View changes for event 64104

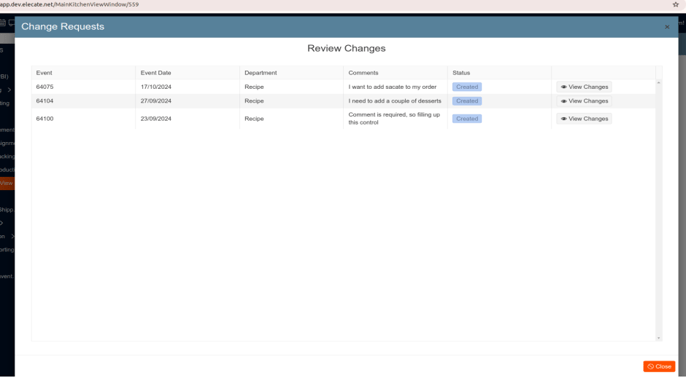point(584,101)
